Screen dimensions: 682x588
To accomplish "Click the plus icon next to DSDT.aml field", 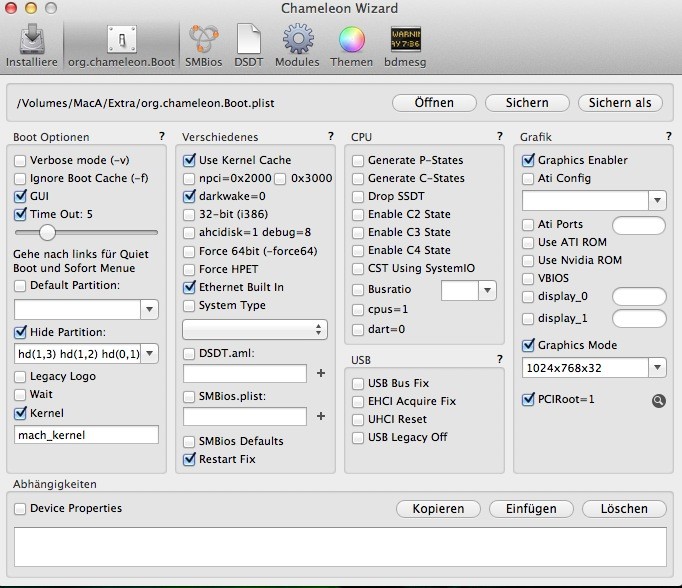I will [x=321, y=373].
